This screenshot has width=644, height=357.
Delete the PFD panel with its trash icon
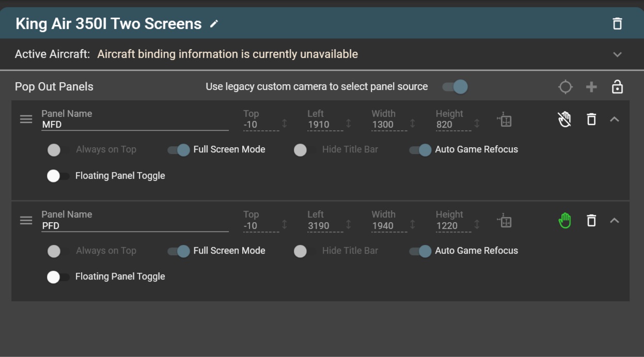point(591,220)
